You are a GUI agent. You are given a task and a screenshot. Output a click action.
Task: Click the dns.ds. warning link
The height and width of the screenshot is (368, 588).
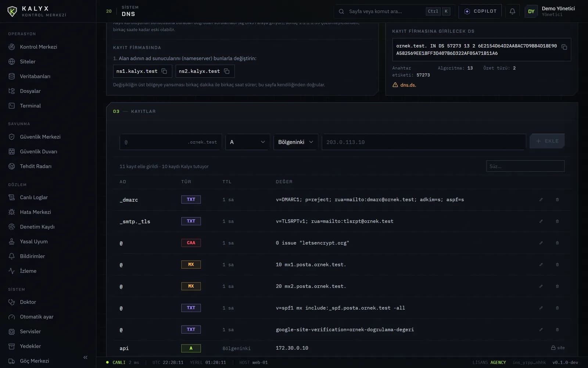coord(408,85)
